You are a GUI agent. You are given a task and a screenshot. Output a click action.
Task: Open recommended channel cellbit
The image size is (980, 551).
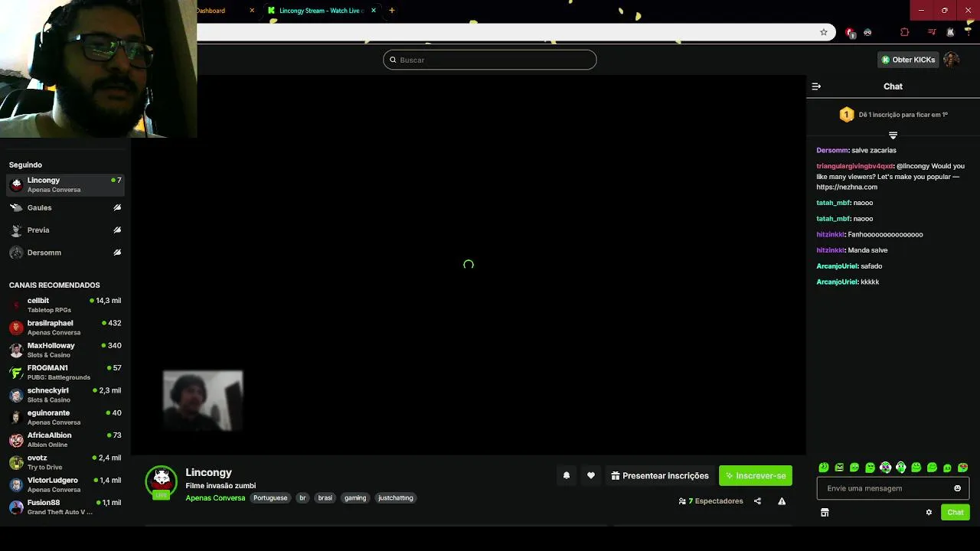(x=65, y=305)
